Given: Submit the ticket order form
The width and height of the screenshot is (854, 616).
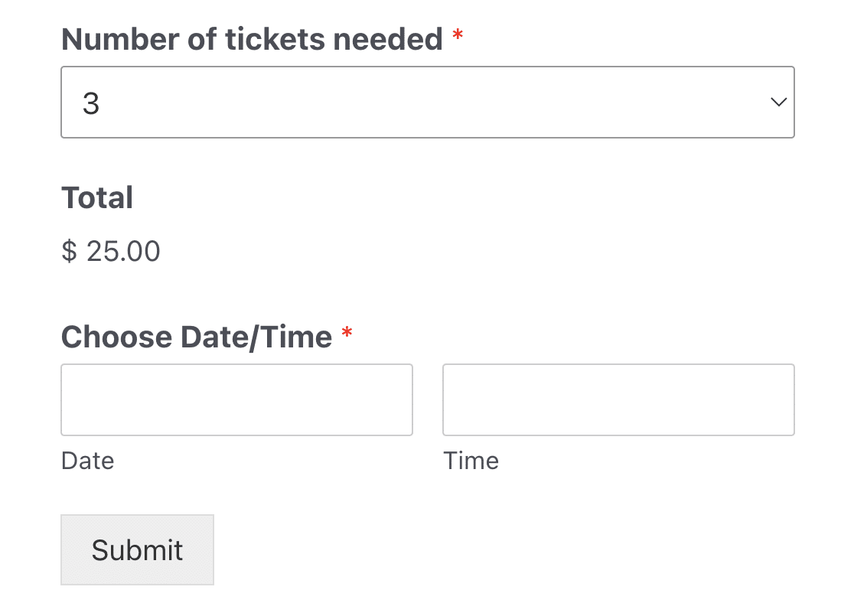Looking at the screenshot, I should (137, 549).
